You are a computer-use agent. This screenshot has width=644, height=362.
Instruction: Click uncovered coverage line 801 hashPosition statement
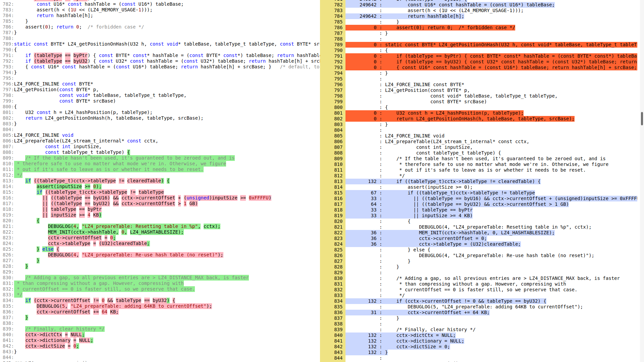tap(460, 113)
